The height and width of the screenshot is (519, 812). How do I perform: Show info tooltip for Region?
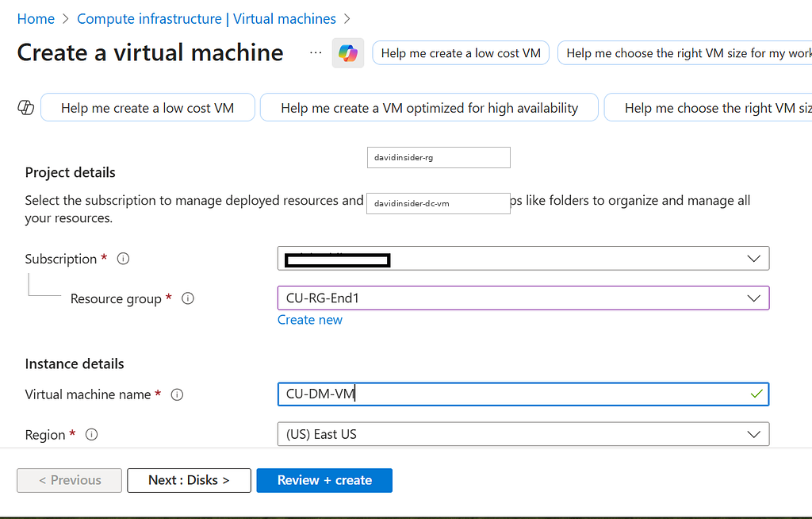pos(92,435)
